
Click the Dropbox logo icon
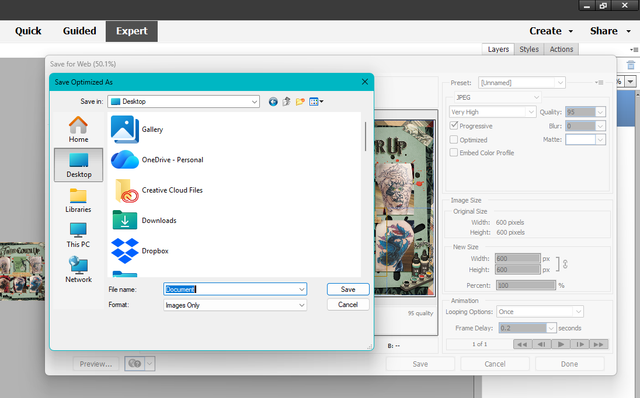pos(124,251)
